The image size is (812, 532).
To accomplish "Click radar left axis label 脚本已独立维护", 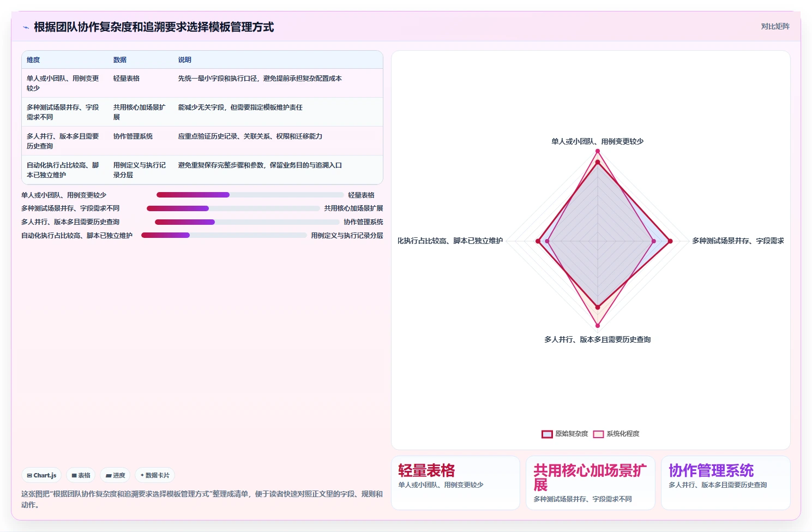I will [450, 241].
